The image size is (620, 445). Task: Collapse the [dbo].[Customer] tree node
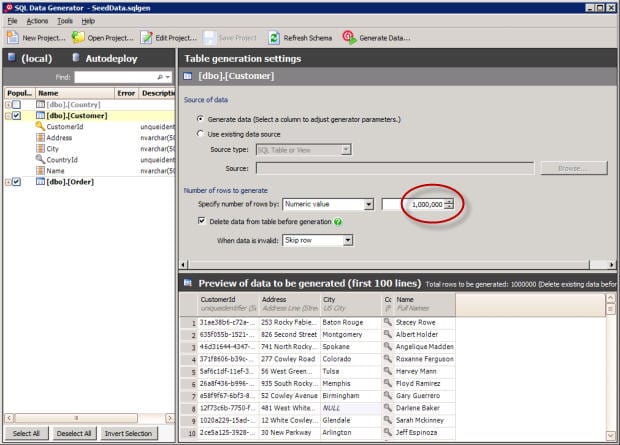(x=8, y=116)
